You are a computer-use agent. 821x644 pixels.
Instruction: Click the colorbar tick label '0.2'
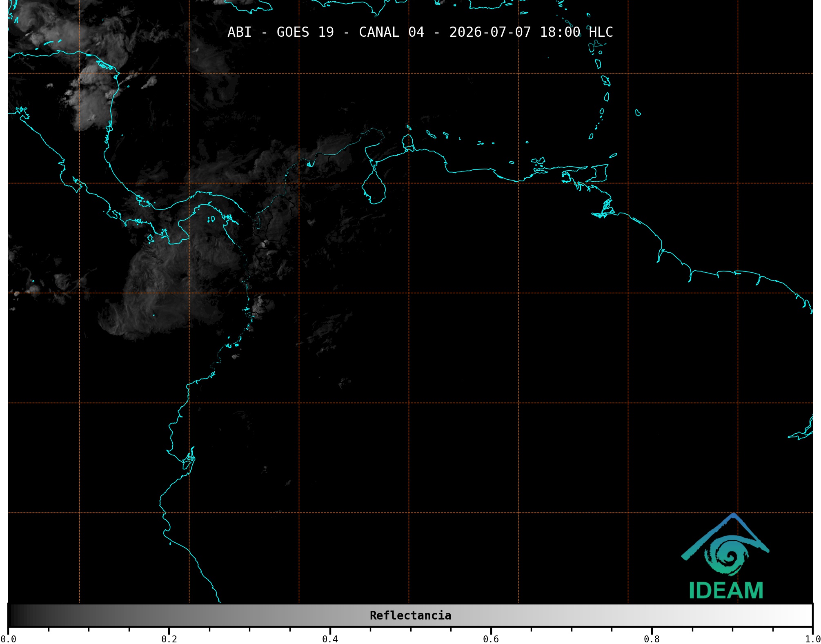[169, 639]
